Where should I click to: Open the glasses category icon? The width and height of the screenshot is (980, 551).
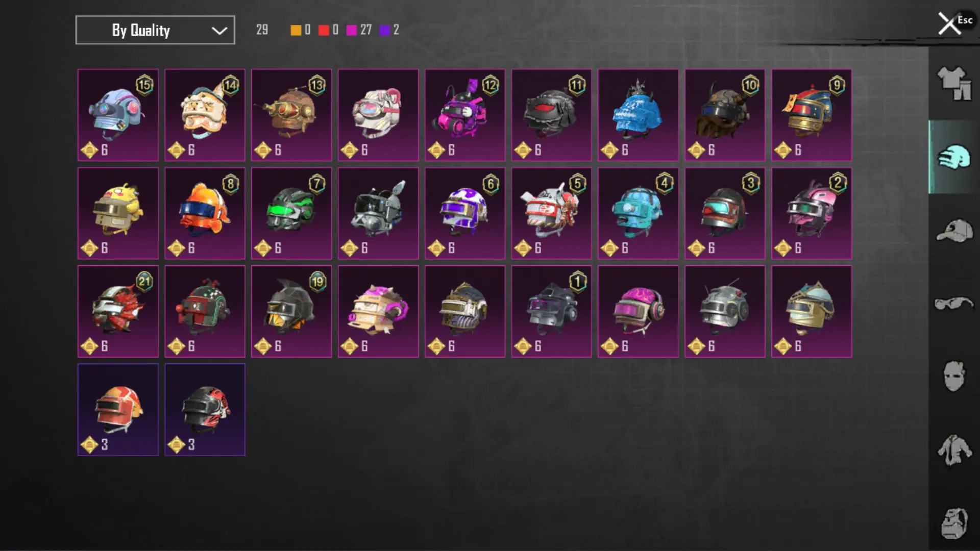coord(954,304)
